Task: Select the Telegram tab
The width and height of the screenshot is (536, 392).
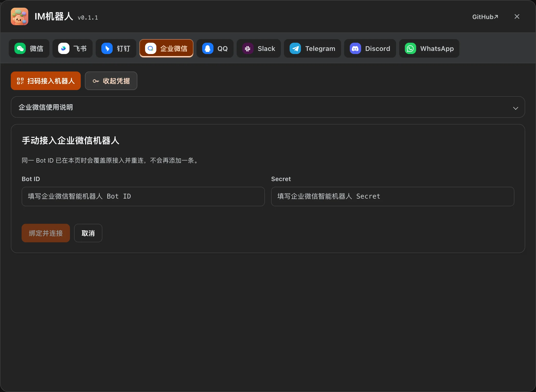Action: click(x=312, y=48)
